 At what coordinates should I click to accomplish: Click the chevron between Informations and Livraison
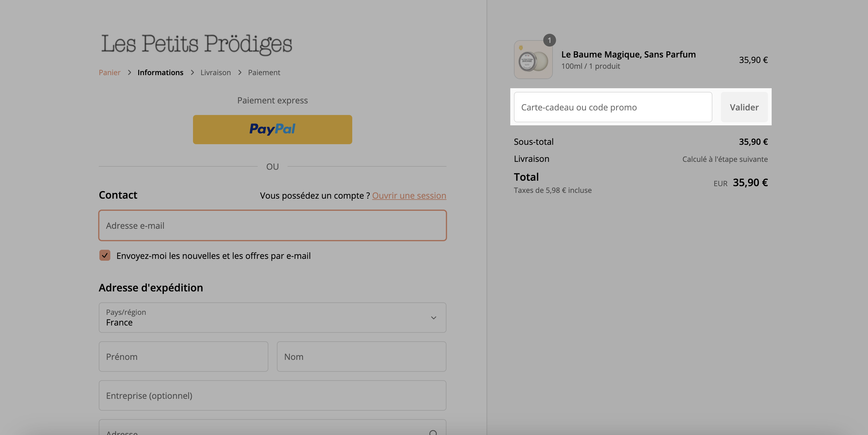[x=192, y=72]
